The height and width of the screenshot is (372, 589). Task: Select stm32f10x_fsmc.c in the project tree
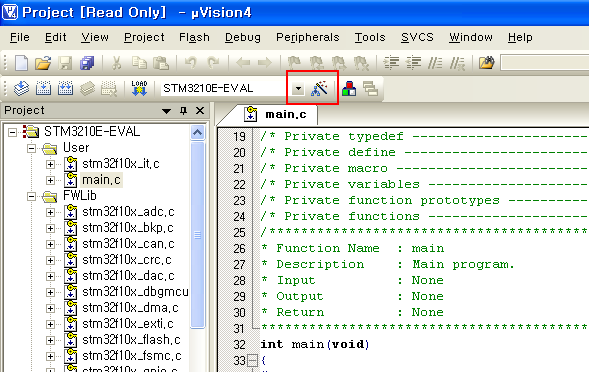click(x=131, y=355)
